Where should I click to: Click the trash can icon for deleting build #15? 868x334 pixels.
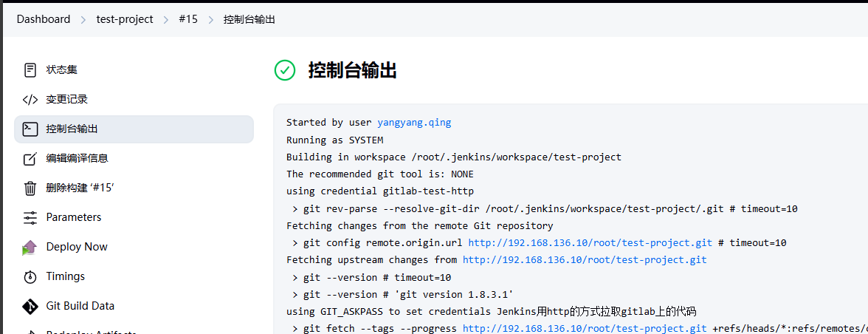30,188
